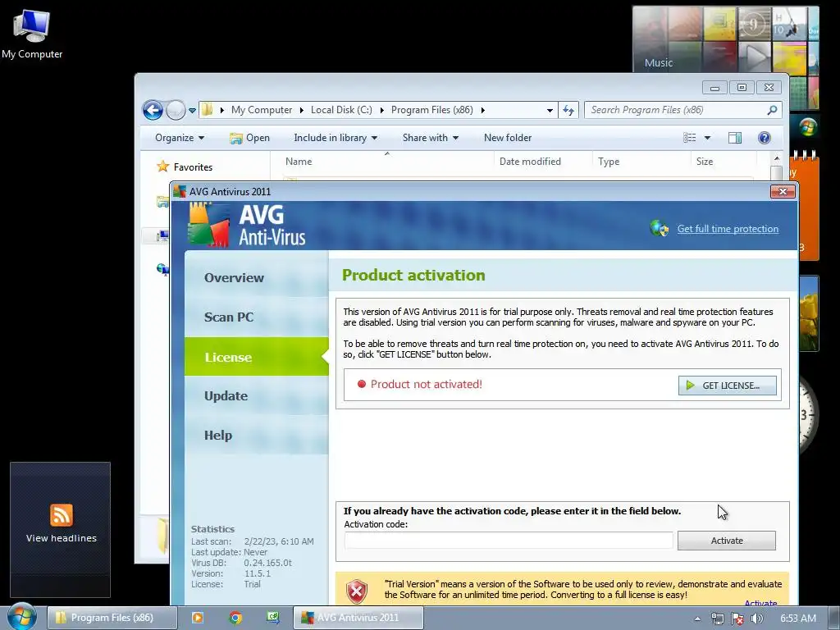Click Activate link in trial notice
Viewport: 840px width, 630px height.
760,604
